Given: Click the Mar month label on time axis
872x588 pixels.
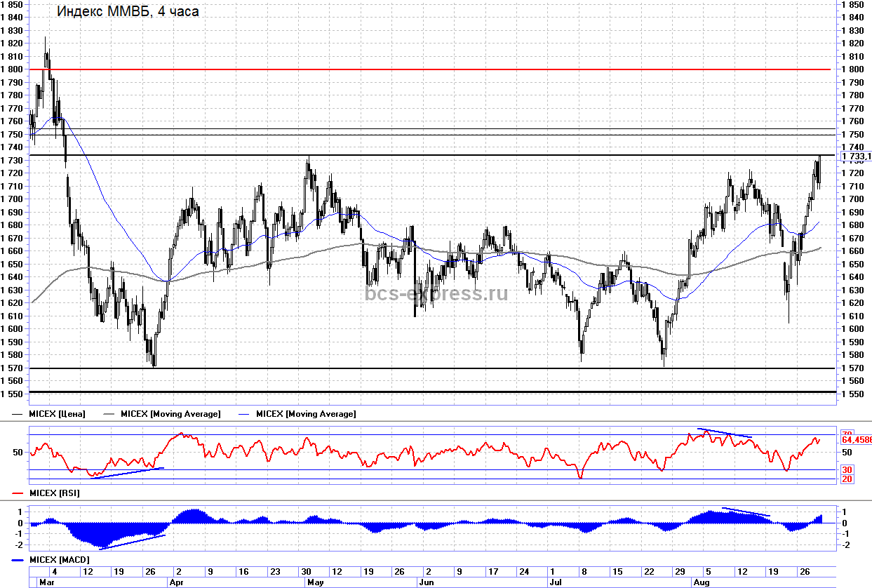Looking at the screenshot, I should [46, 582].
